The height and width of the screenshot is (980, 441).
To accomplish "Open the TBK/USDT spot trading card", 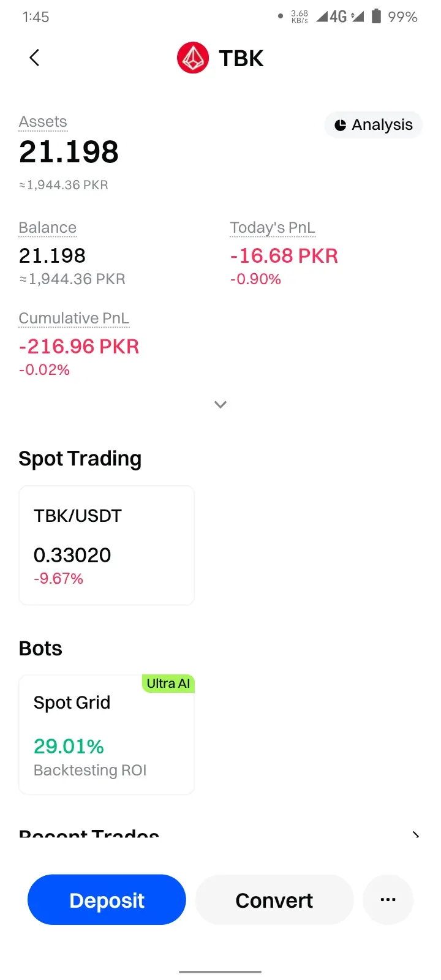I will coord(107,545).
